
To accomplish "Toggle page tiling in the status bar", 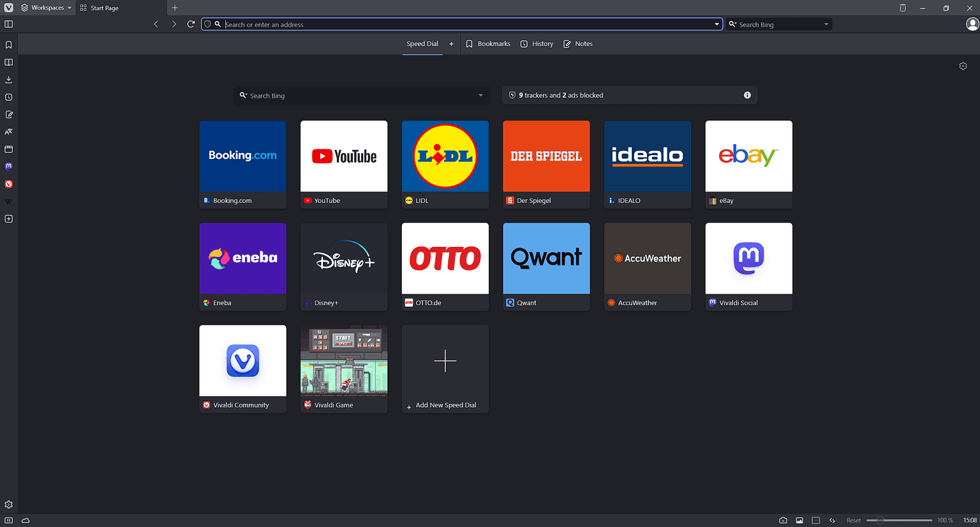I will (815, 520).
